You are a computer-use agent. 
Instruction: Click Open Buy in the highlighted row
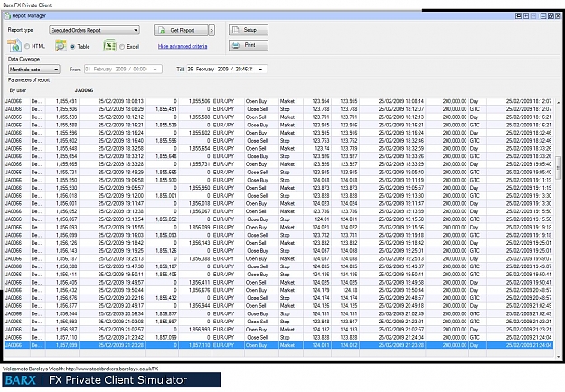tap(256, 345)
